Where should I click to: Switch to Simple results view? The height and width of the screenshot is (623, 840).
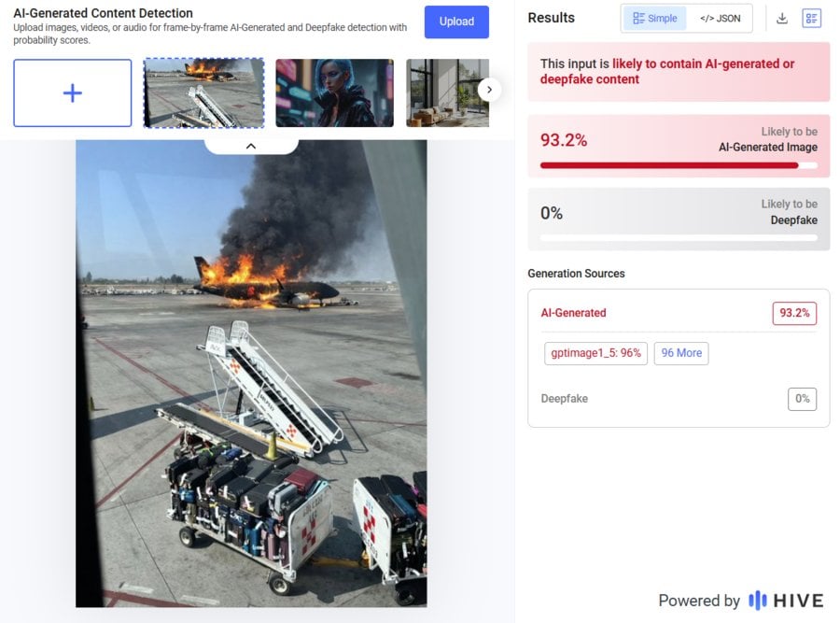(x=654, y=18)
